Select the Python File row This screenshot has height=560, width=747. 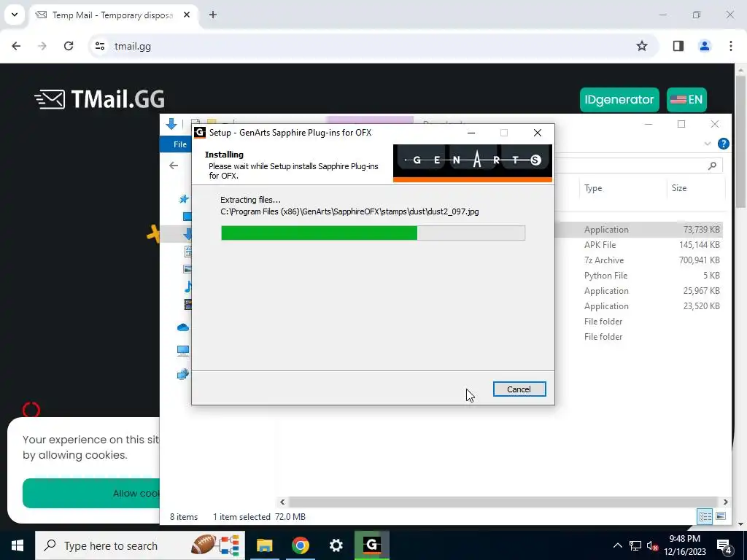[638, 275]
